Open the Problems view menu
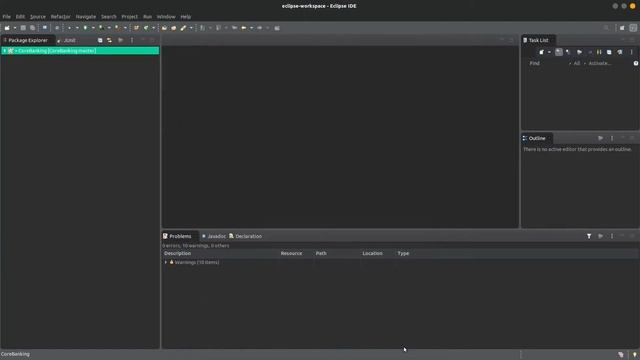 (612, 236)
